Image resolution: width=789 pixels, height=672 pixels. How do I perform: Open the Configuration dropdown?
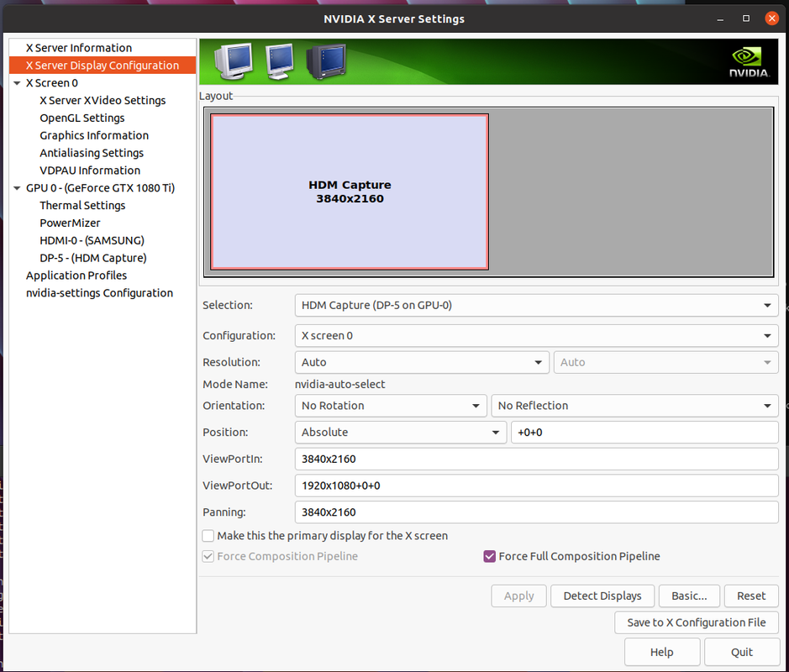point(536,335)
